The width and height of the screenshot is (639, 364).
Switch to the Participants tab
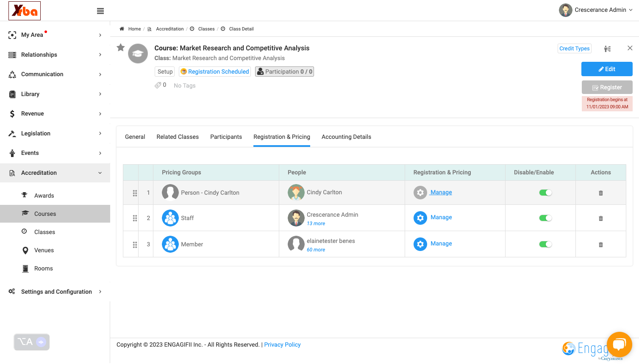click(x=226, y=137)
